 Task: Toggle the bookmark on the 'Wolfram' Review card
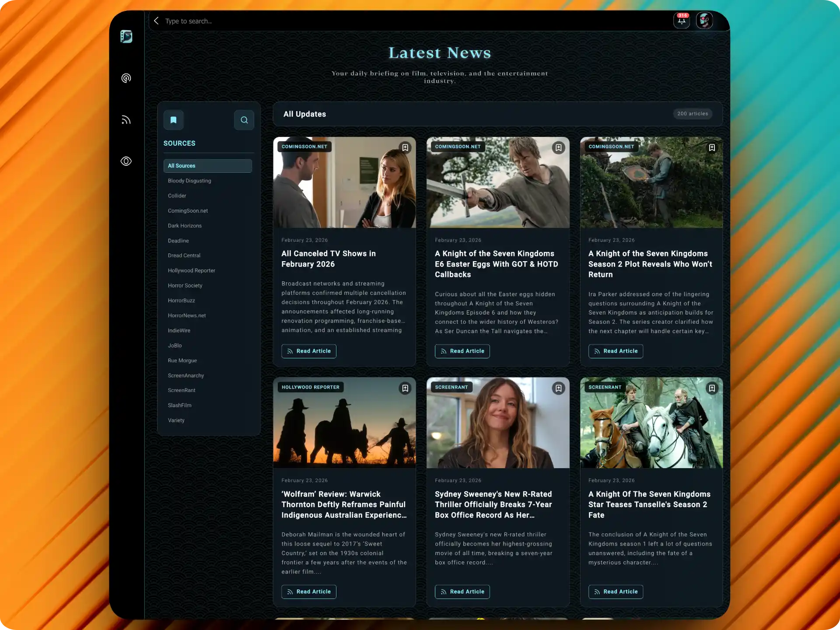[x=405, y=388]
